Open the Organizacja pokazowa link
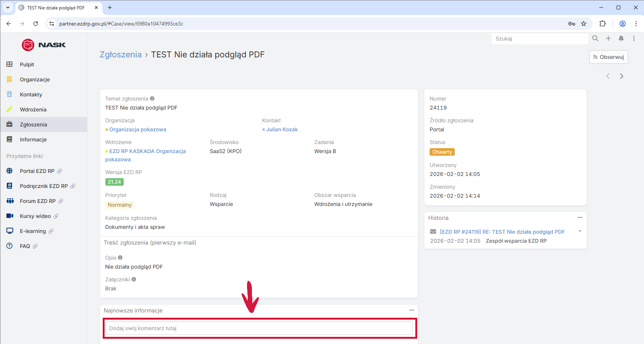The width and height of the screenshot is (644, 344). tap(138, 129)
